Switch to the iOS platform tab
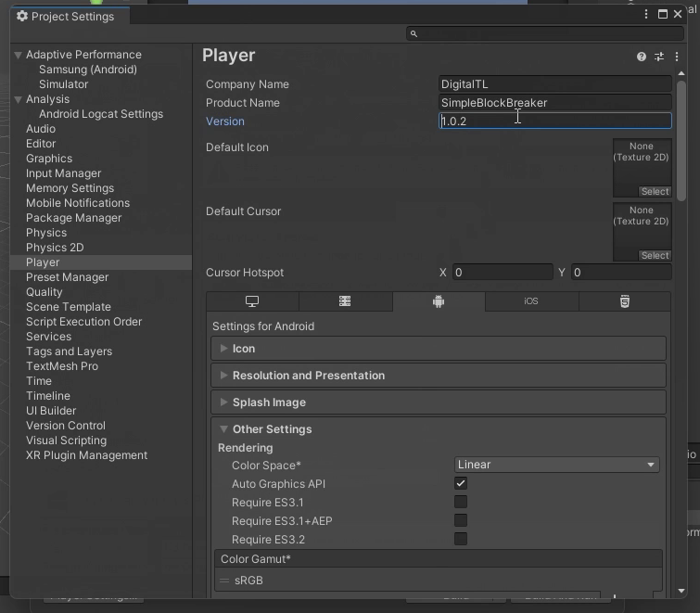The image size is (700, 613). pyautogui.click(x=531, y=301)
